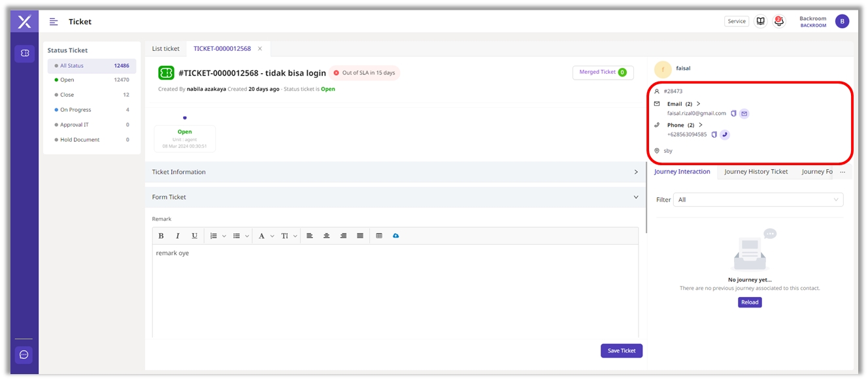
Task: Click the cloud upload icon in editor toolbar
Action: tap(395, 236)
